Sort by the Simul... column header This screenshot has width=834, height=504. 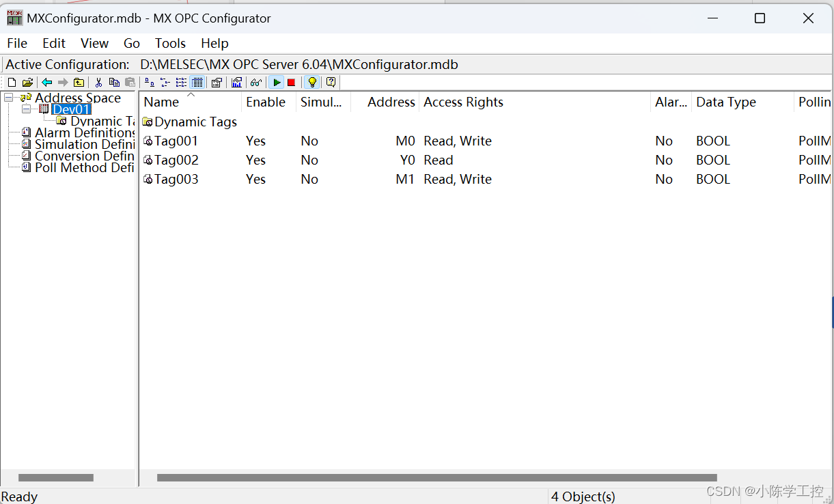click(x=323, y=102)
